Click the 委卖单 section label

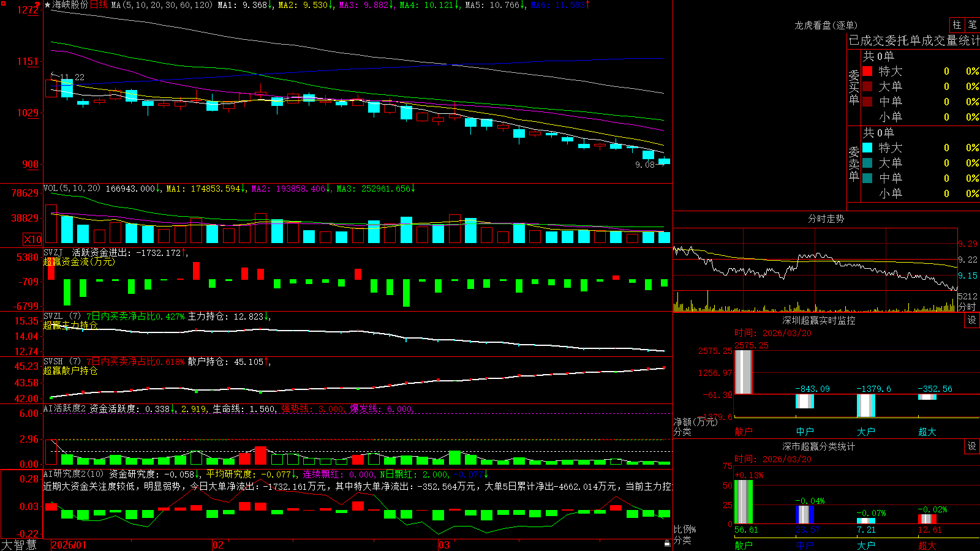coord(854,163)
